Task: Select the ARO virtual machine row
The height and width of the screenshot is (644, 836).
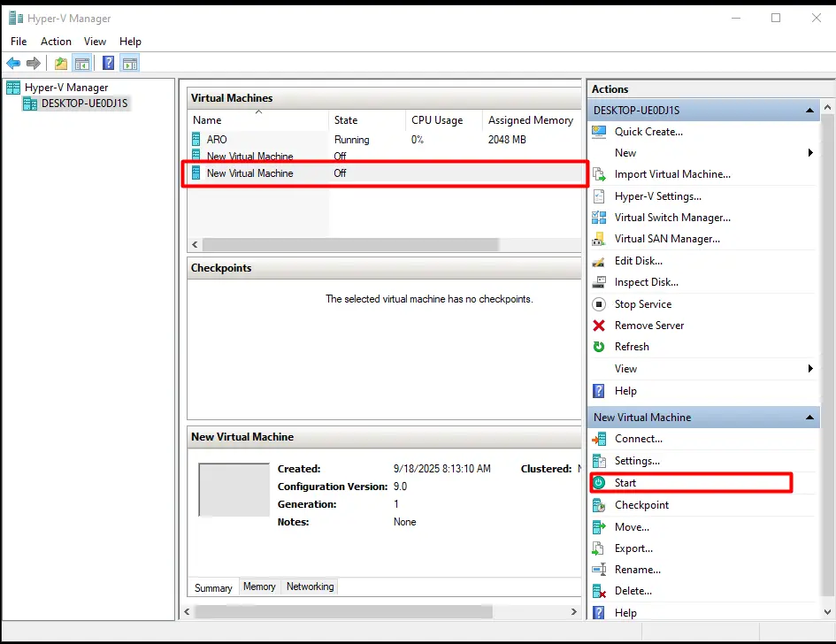Action: pyautogui.click(x=385, y=139)
